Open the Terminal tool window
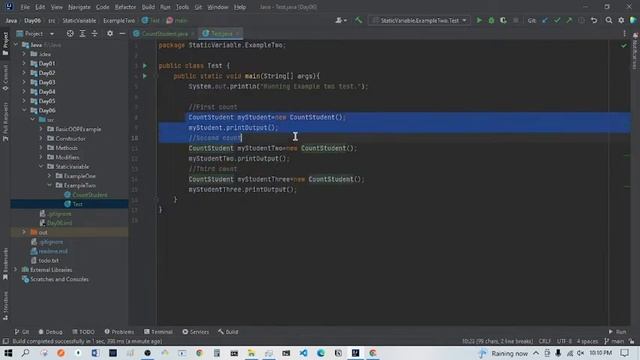 pyautogui.click(x=158, y=332)
